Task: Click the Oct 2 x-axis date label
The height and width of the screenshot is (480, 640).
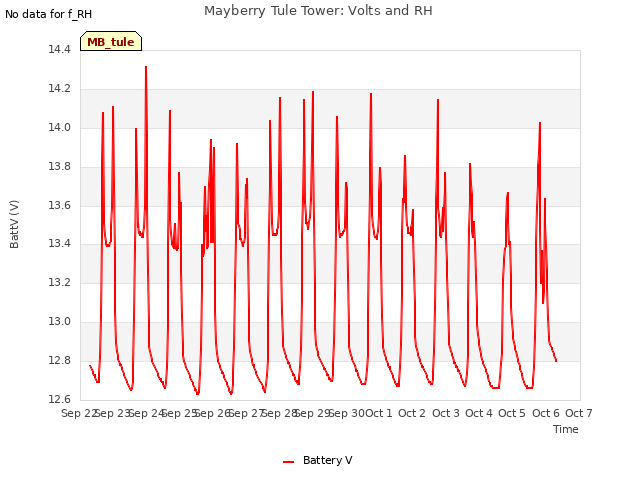Action: (x=412, y=413)
